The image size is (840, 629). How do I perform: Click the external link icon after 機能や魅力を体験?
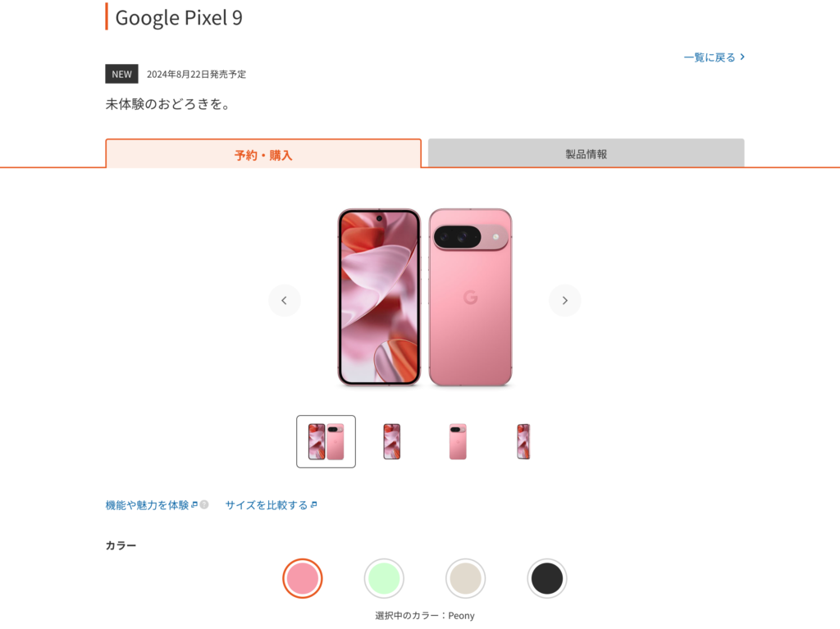(194, 504)
